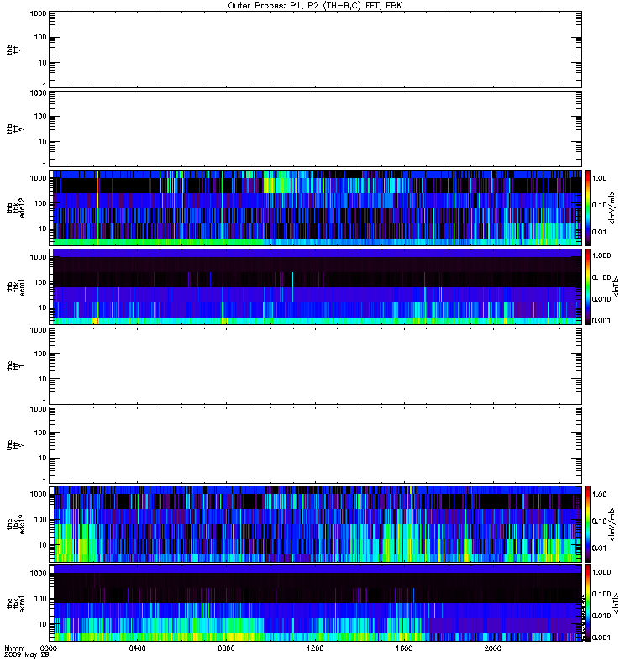This screenshot has height=672, width=630.
Task: Select the empty thc fff 1 spectrogram panel
Action: click(316, 366)
